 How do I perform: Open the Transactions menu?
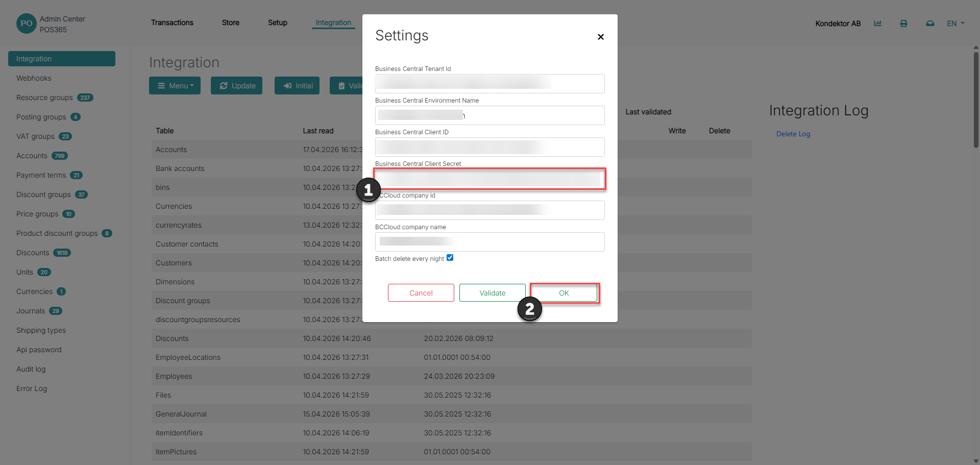tap(172, 22)
